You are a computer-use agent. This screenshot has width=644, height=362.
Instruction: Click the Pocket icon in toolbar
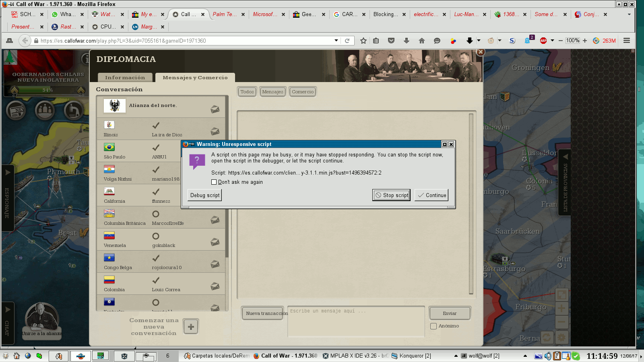391,41
